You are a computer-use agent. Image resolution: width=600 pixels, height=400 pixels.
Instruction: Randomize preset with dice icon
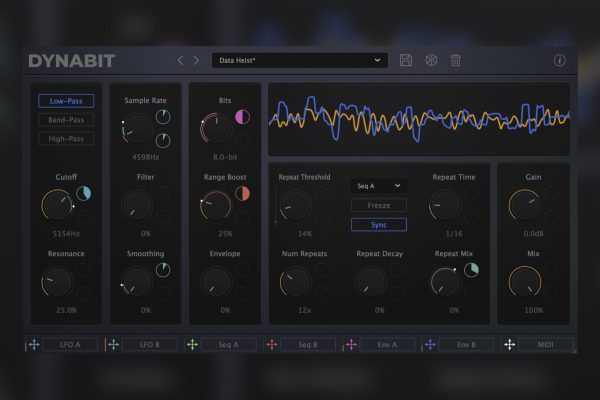click(x=431, y=60)
